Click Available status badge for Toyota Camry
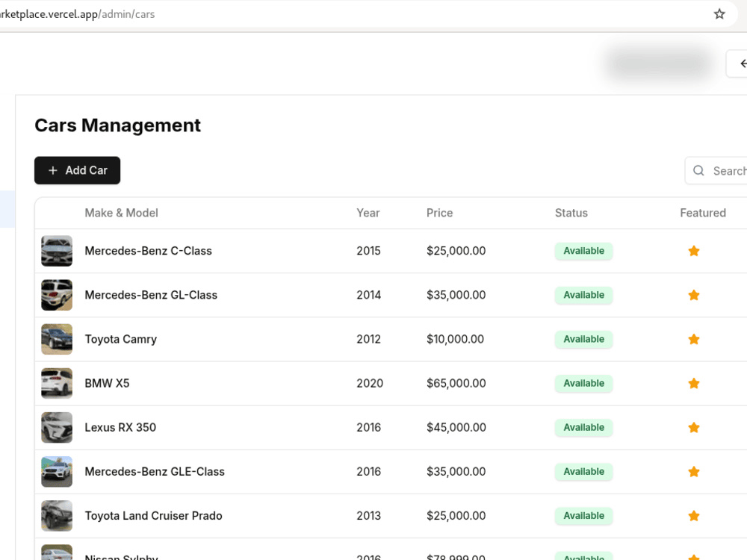 point(583,339)
